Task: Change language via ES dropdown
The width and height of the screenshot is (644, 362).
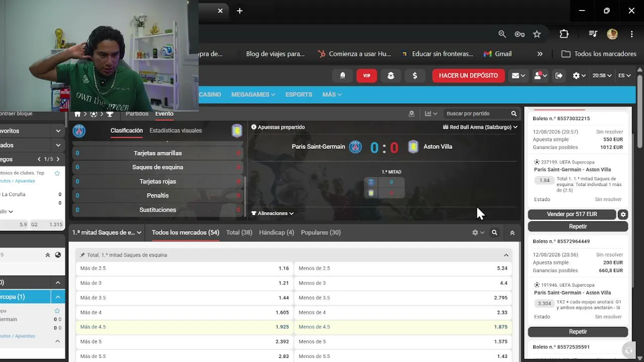Action: [x=624, y=75]
